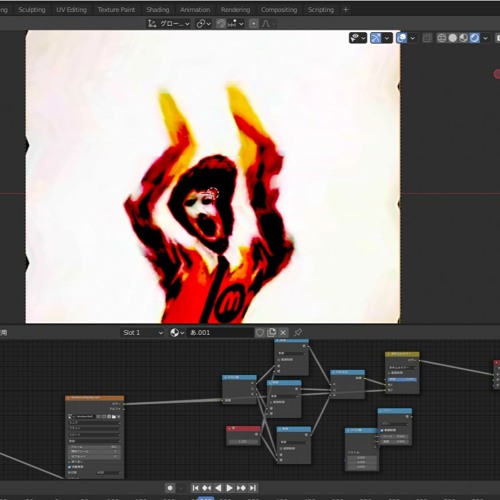Open the Animation workspace tab
This screenshot has height=500, width=500.
point(195,10)
